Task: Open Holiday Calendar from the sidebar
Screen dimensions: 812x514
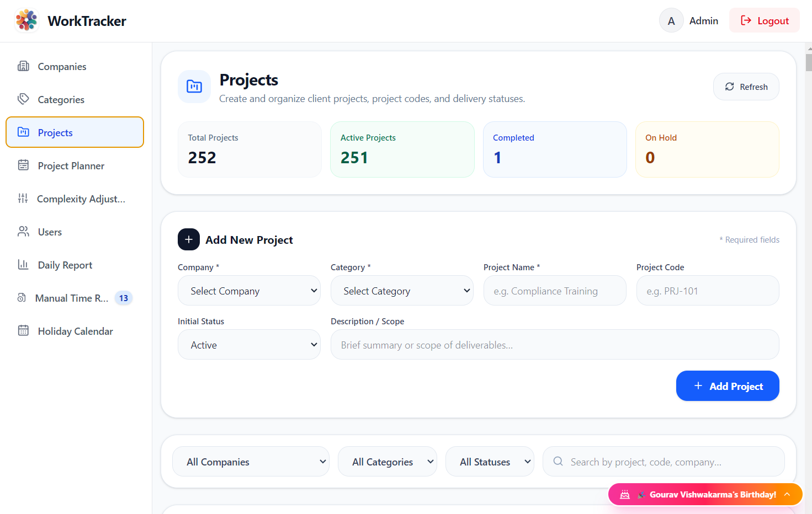Action: pos(75,331)
